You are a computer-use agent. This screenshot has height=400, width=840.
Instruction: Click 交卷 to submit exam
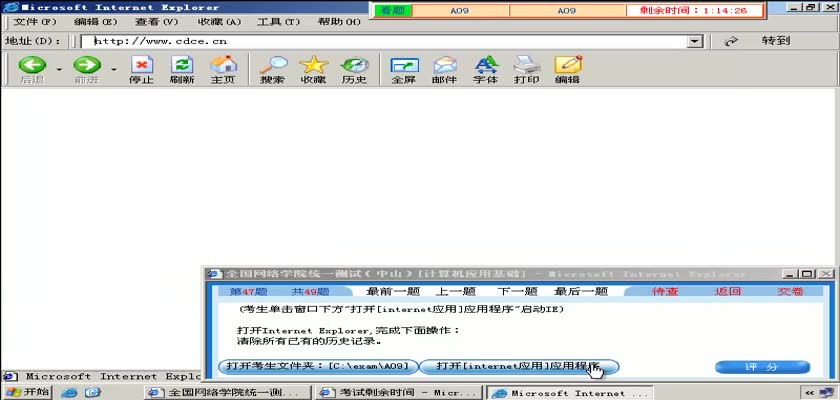pyautogui.click(x=790, y=291)
